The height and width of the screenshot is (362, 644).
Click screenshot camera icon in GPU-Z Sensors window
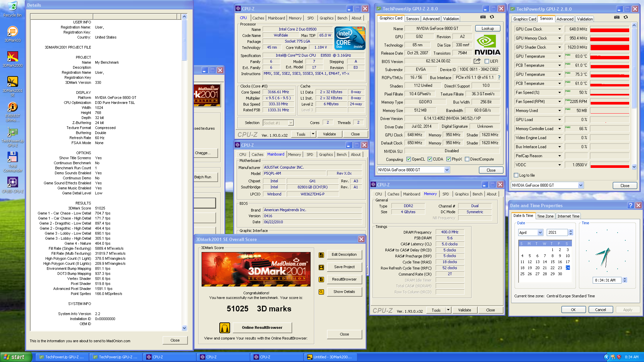tap(616, 17)
